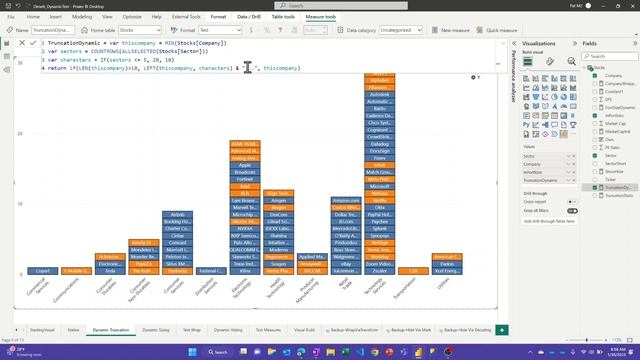Viewport: 640px width, 360px height.
Task: Commit the formula with the checkmark
Action: [33, 43]
